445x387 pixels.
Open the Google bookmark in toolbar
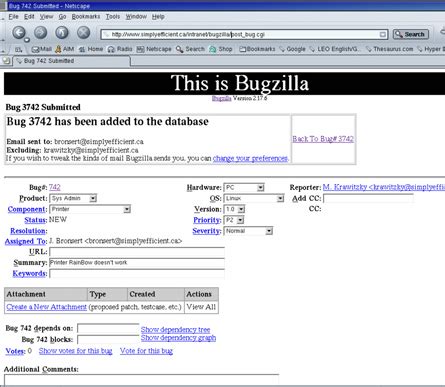pos(293,49)
